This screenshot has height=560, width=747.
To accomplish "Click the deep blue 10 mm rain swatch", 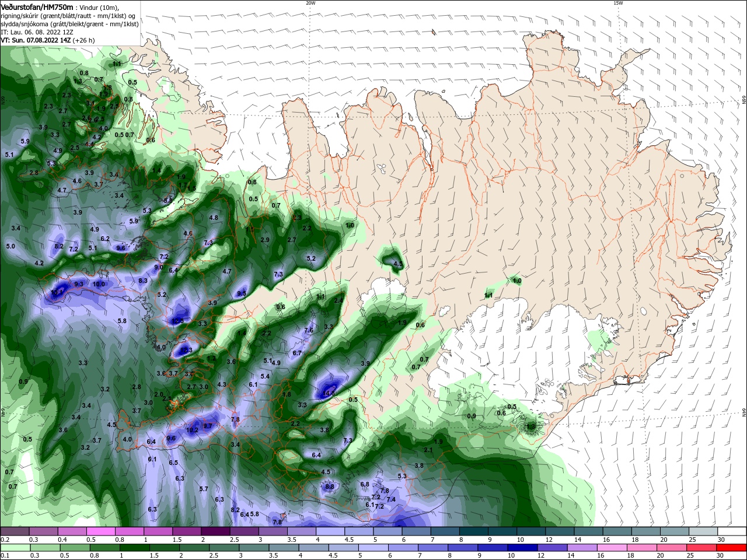I will click(523, 548).
